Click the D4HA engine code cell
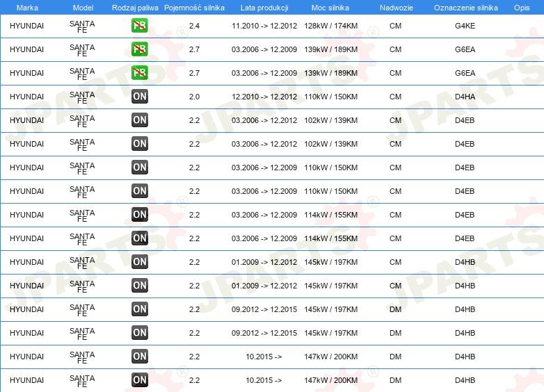Viewport: 544px width, 392px height. pos(465,97)
